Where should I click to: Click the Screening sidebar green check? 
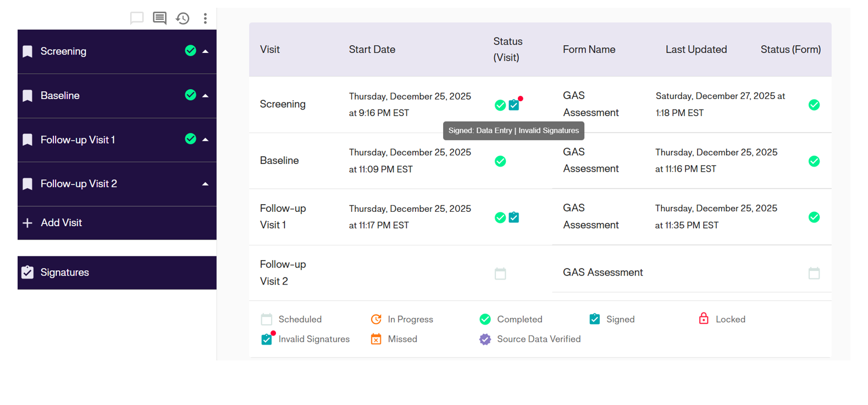(191, 51)
